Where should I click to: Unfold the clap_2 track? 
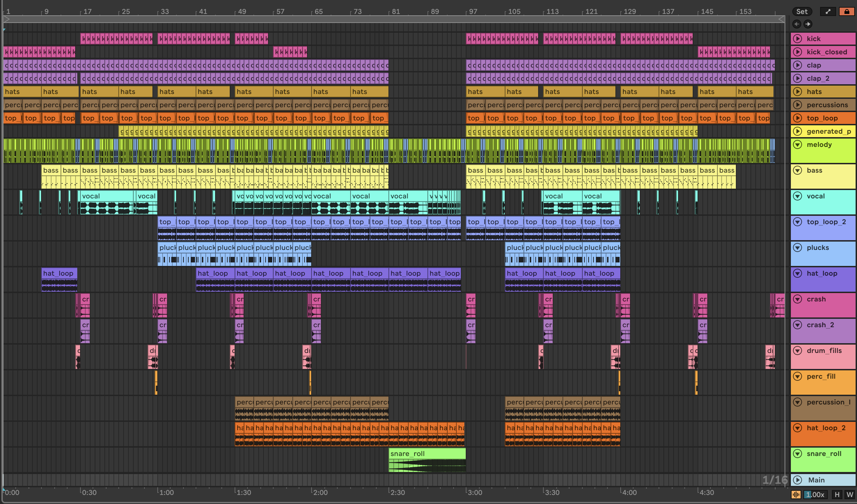click(x=797, y=78)
